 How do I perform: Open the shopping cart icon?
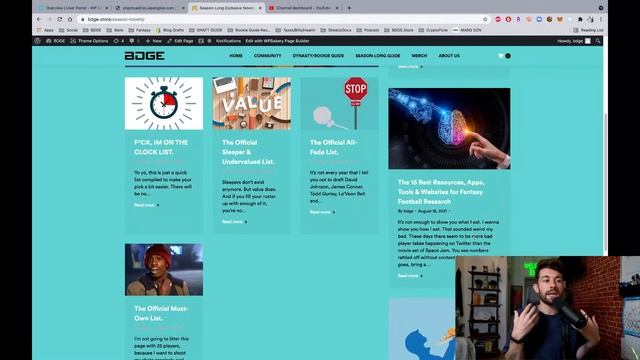[x=501, y=56]
